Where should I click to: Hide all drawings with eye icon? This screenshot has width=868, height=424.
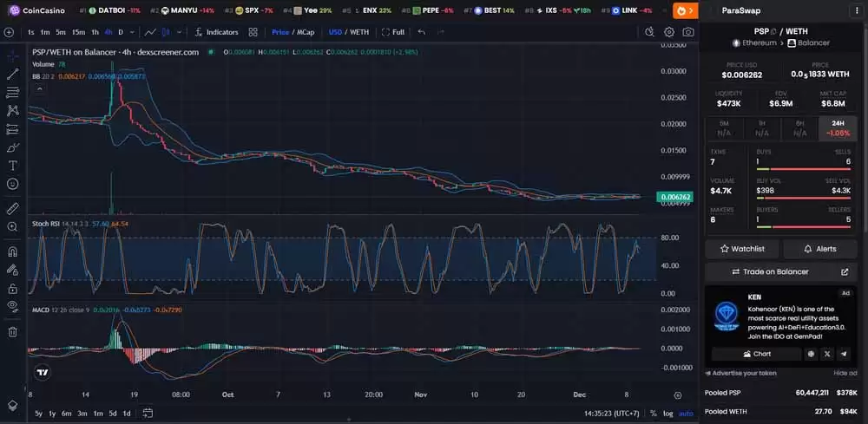click(13, 306)
